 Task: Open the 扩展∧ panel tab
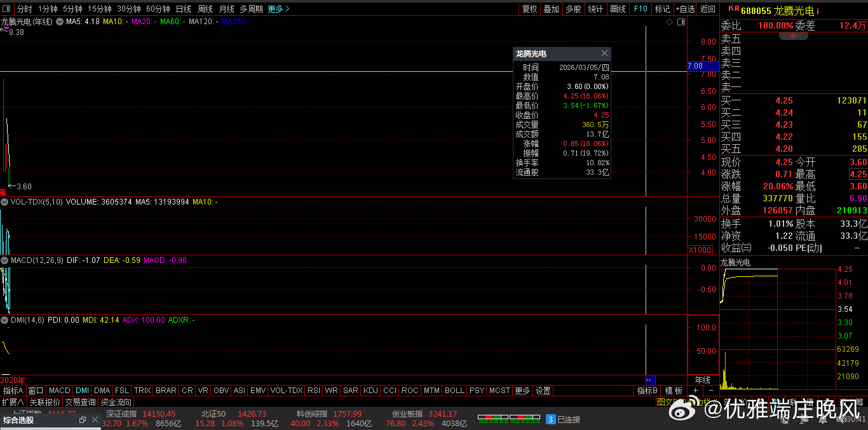coord(13,402)
